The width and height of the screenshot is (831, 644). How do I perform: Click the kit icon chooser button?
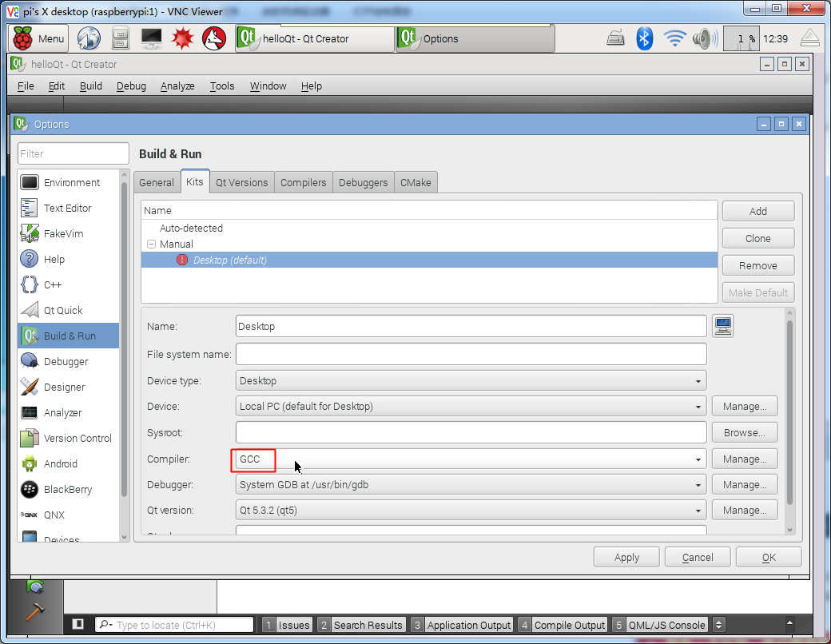pyautogui.click(x=723, y=326)
